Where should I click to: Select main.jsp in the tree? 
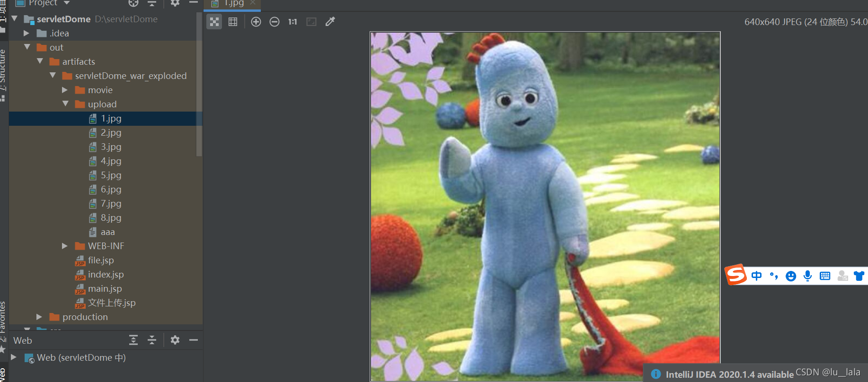[105, 289]
